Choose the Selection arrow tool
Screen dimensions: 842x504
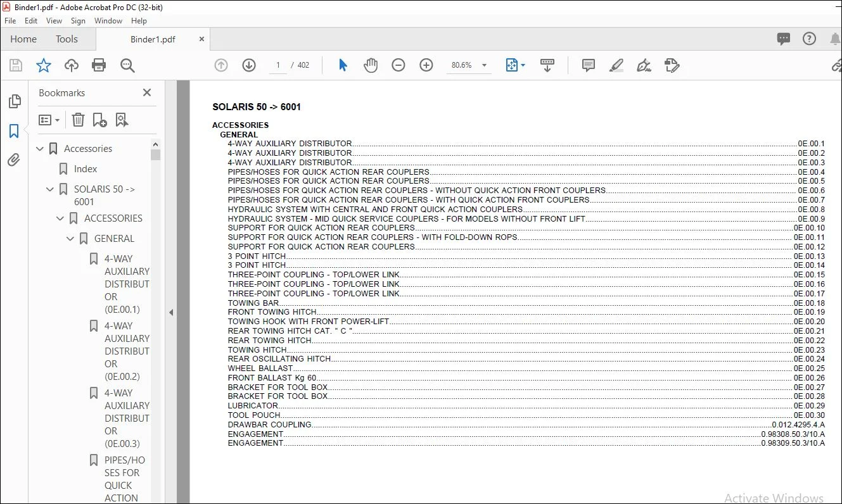[343, 65]
